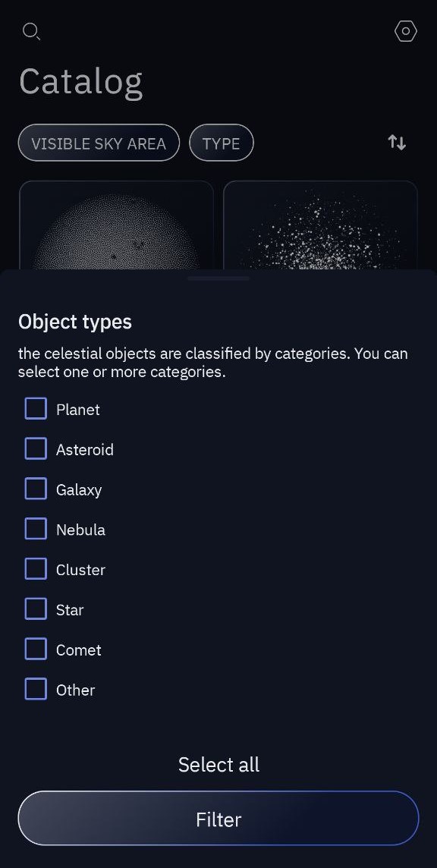Click the Catalog page title
The image size is (437, 868).
[x=80, y=81]
